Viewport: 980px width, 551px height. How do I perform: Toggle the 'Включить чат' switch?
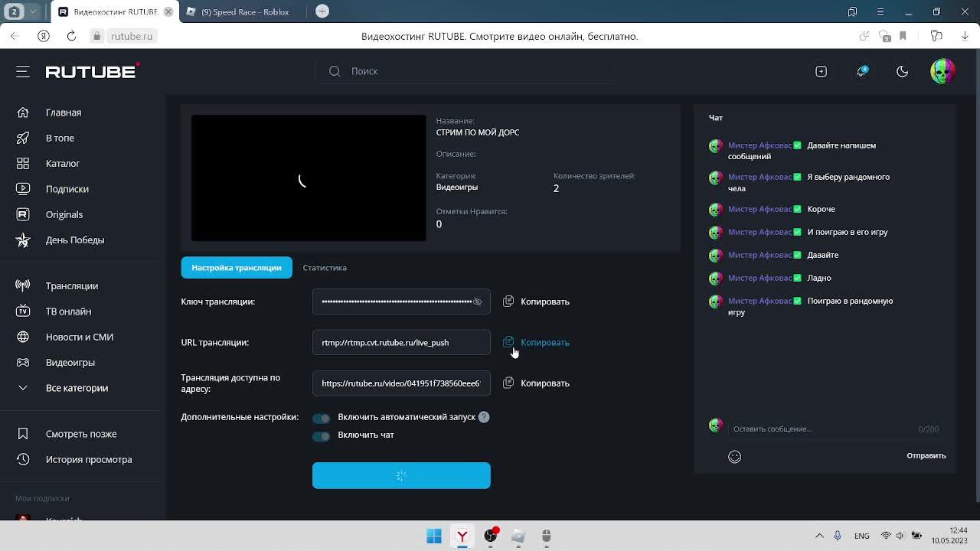click(x=321, y=435)
